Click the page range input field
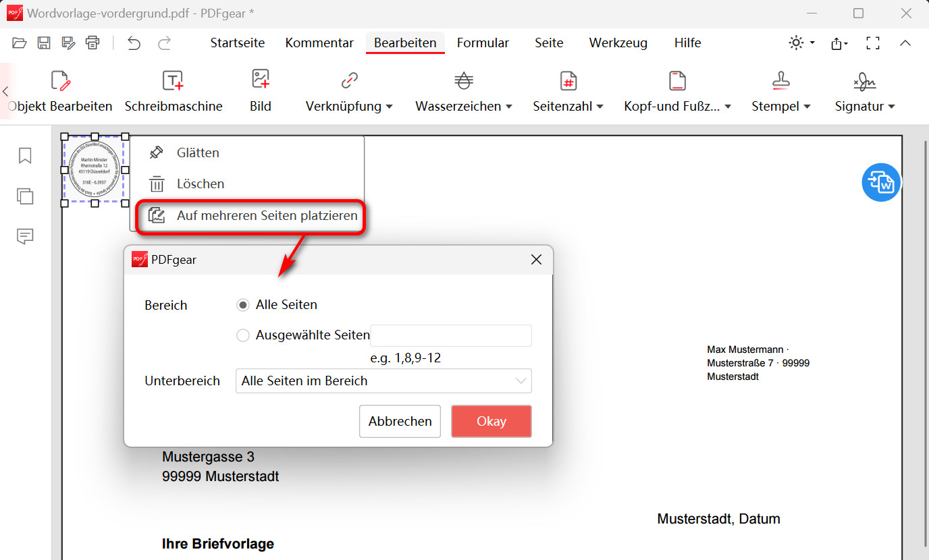 (450, 335)
